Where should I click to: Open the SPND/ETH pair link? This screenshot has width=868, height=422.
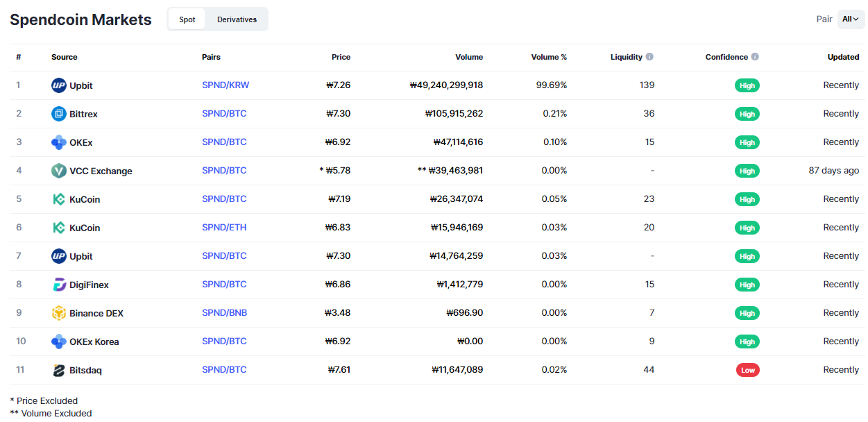[x=224, y=228]
